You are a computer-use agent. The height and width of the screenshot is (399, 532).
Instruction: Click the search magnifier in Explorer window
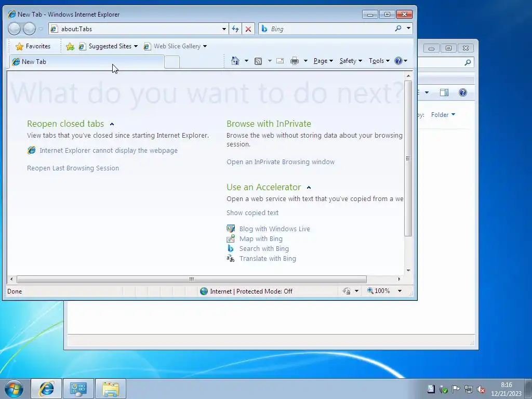pos(468,62)
